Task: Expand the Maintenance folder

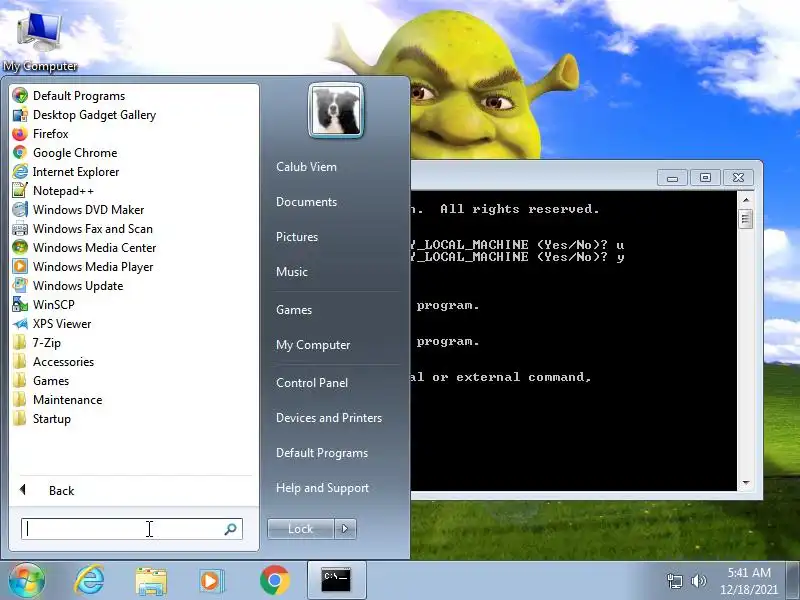Action: coord(57,399)
